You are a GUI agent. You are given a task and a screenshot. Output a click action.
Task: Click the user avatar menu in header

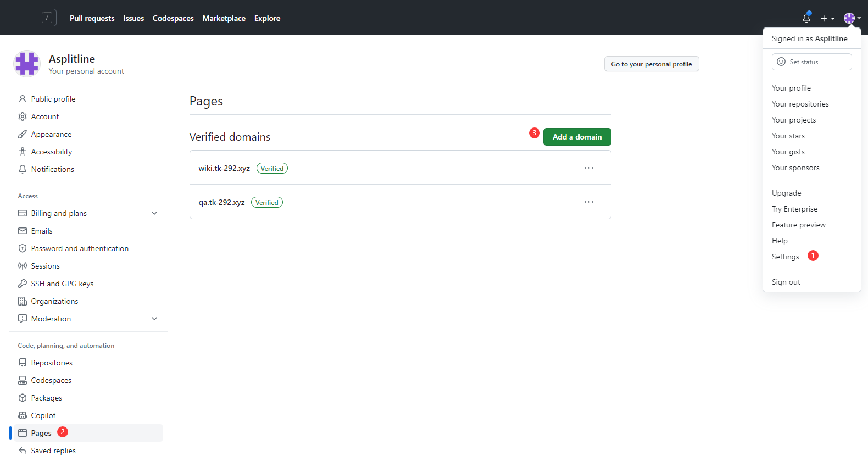click(x=852, y=18)
